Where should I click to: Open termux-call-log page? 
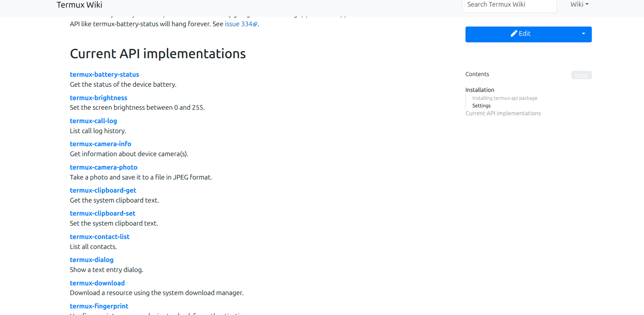click(93, 121)
